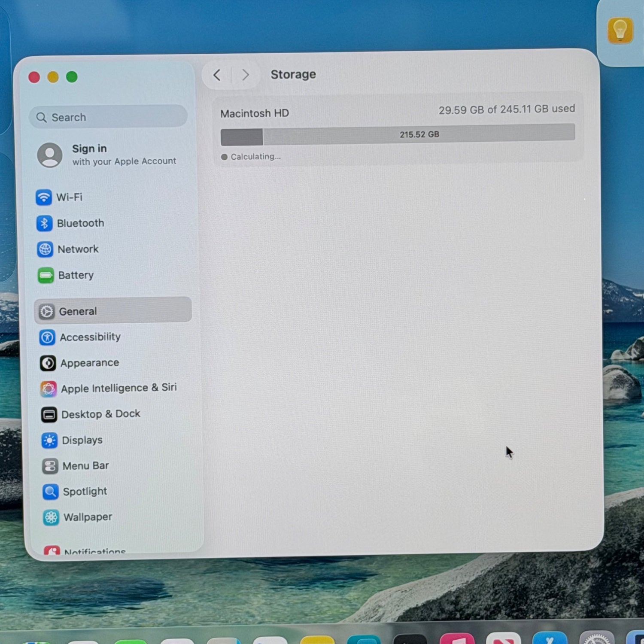
Task: Click the Notifications item in sidebar
Action: pos(94,550)
